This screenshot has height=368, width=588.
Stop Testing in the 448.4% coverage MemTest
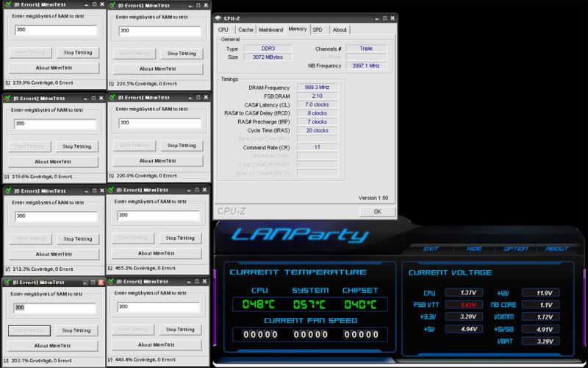(180, 329)
